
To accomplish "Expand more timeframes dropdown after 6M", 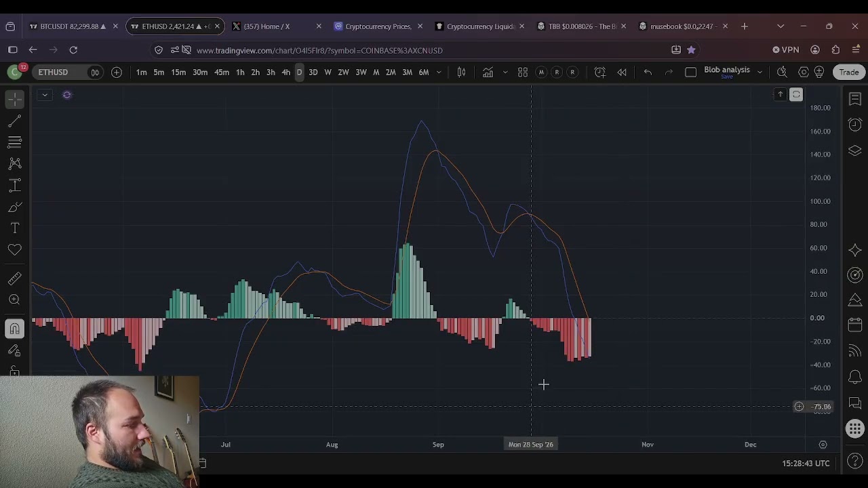I will 439,73.
